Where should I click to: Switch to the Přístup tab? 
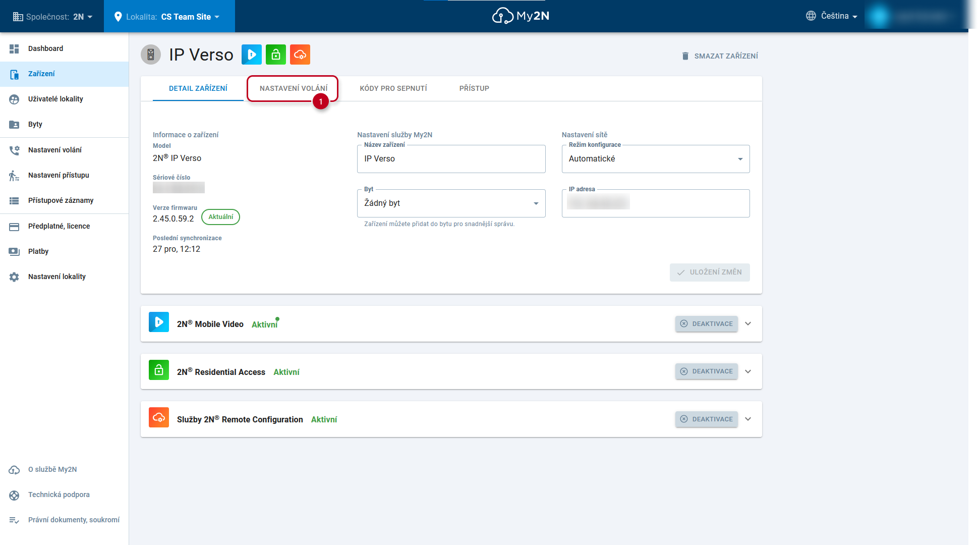(474, 88)
